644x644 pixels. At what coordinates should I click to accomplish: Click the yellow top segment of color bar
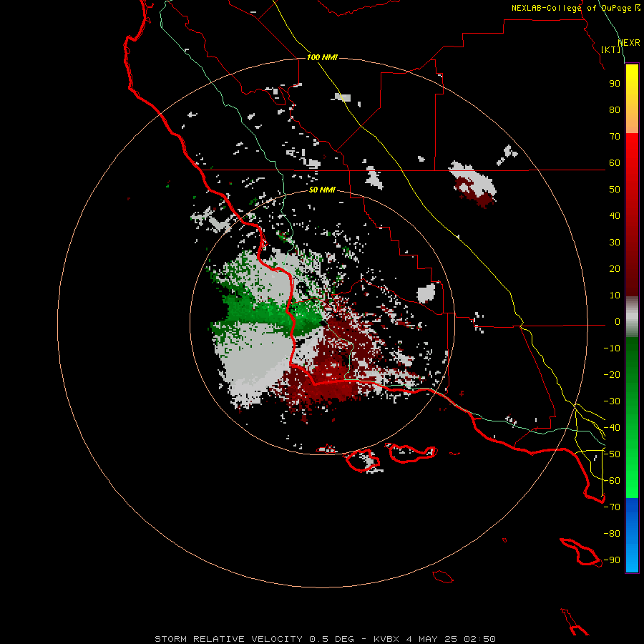coord(632,99)
